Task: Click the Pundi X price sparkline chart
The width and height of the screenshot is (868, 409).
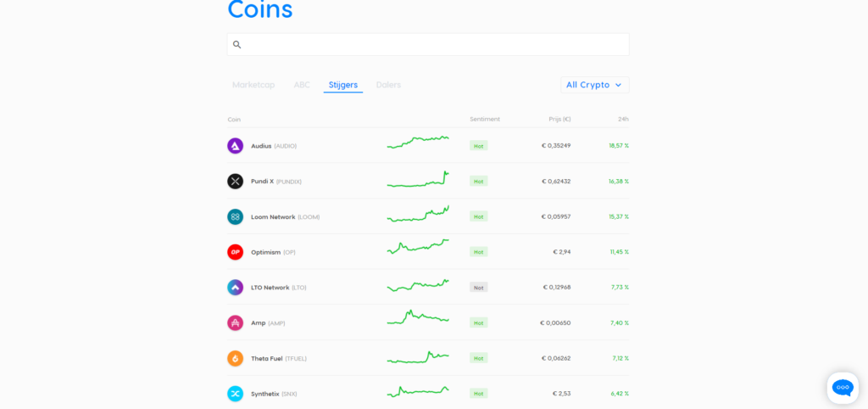Action: (x=418, y=181)
